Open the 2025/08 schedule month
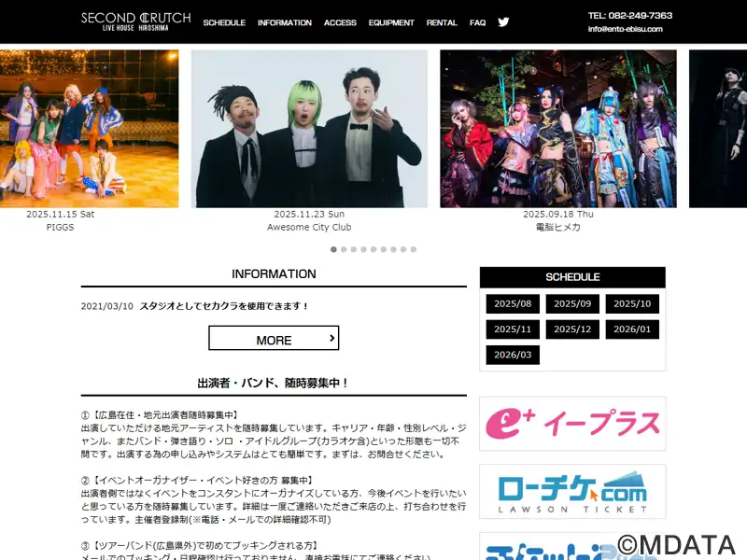This screenshot has height=560, width=747. [x=513, y=304]
